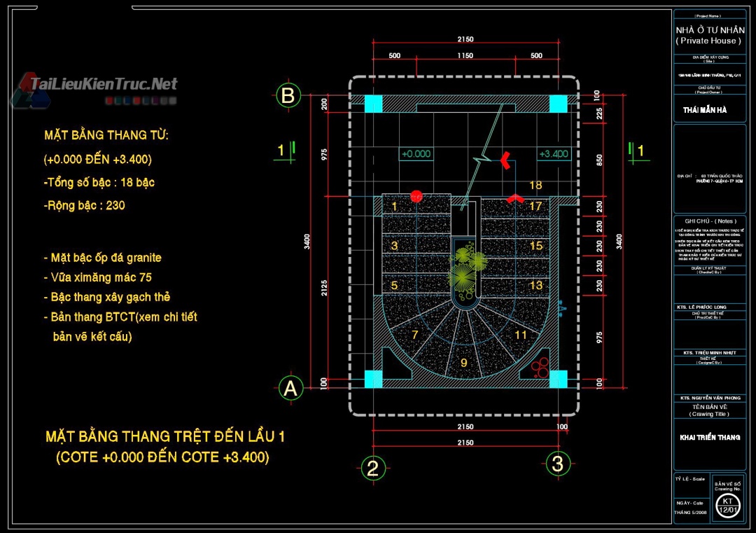This screenshot has height=533, width=756.
Task: Select the red circles cluster near bottom-right column
Action: coord(540,366)
